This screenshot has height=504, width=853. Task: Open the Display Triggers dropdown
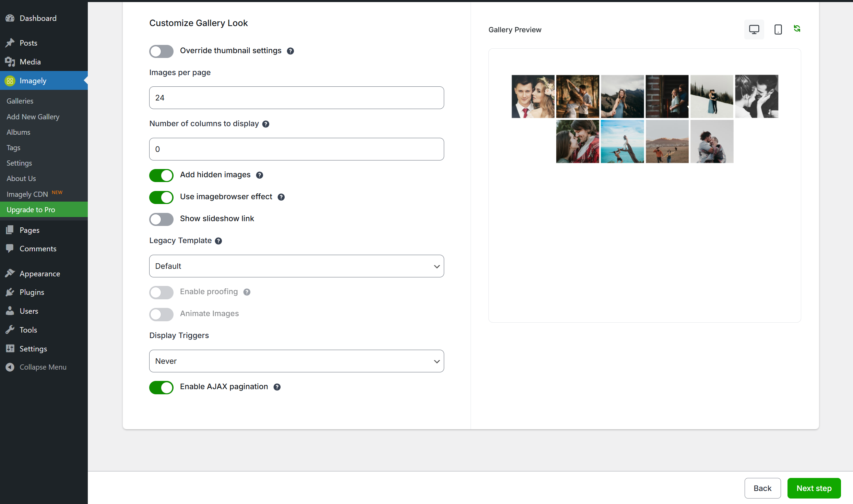pos(296,361)
